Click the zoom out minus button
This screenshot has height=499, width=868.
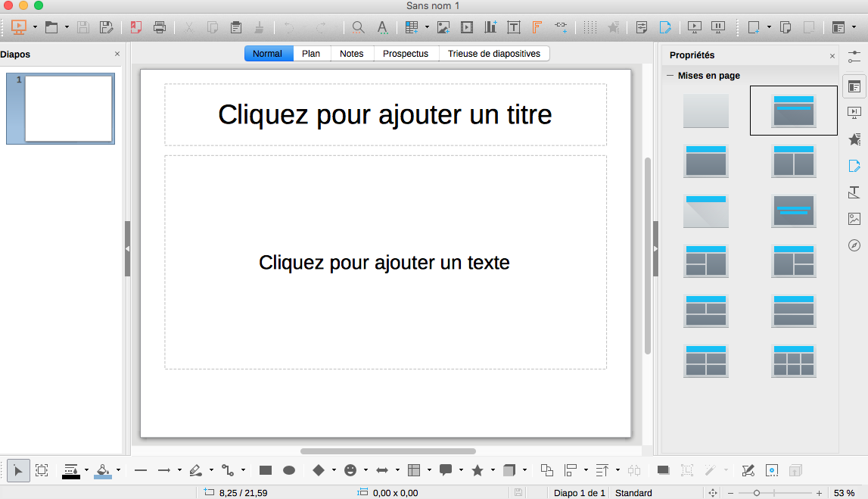click(x=731, y=493)
